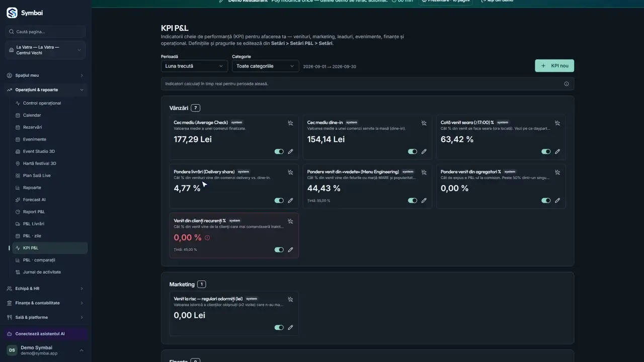
Task: Open Raport P&L in the sidebar
Action: [x=34, y=212]
